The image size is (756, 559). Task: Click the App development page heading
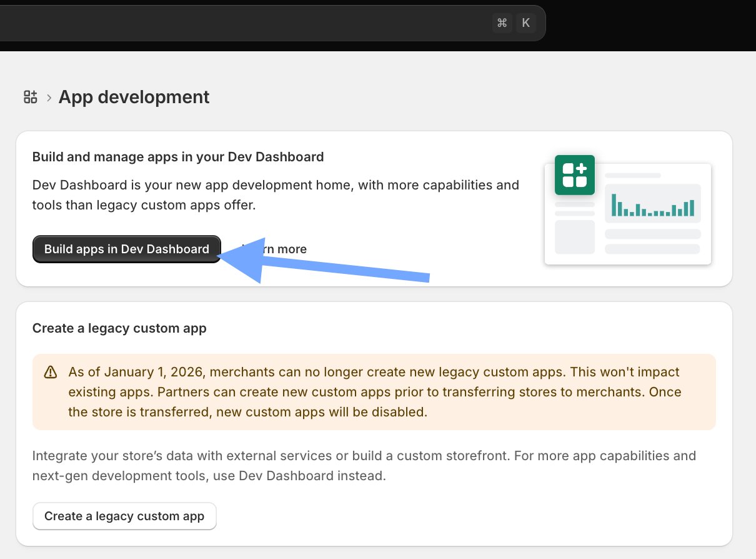134,97
